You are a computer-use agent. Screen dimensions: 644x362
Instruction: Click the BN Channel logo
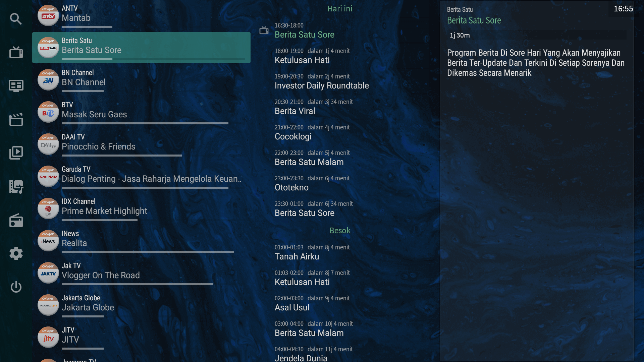[48, 80]
